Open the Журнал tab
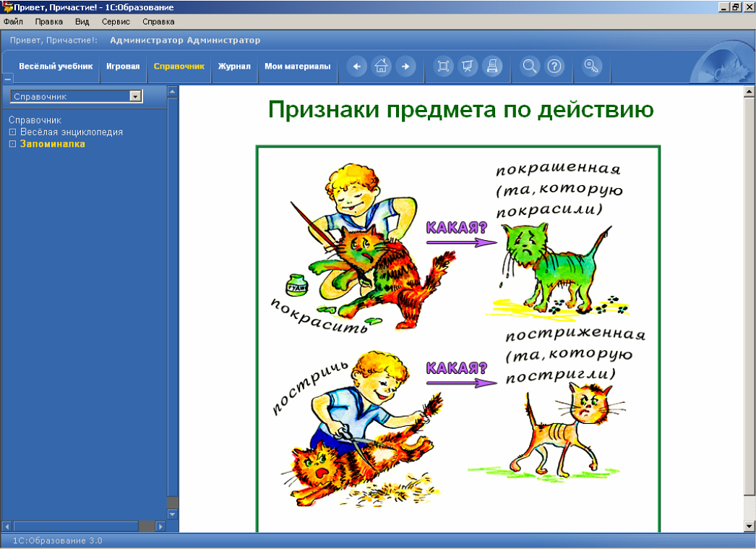The width and height of the screenshot is (756, 549). pyautogui.click(x=234, y=67)
